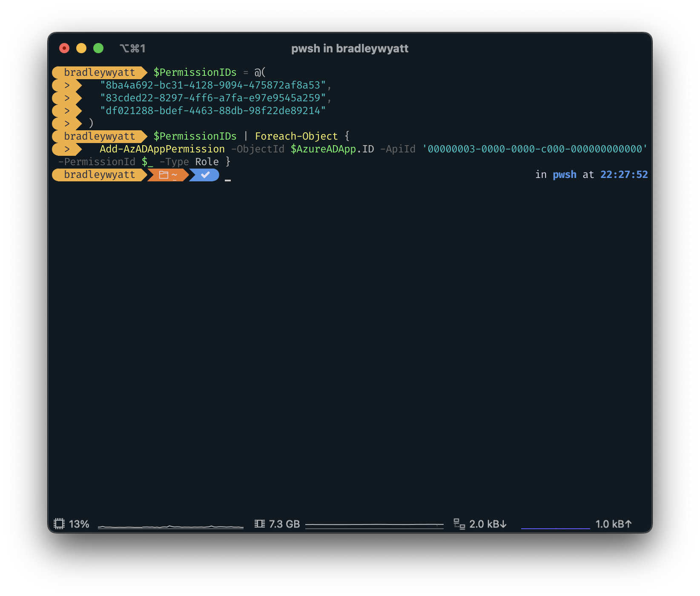This screenshot has width=700, height=596.
Task: Click the '00000003-0000-0000-c000-000000000000' API ID string
Action: coord(535,149)
